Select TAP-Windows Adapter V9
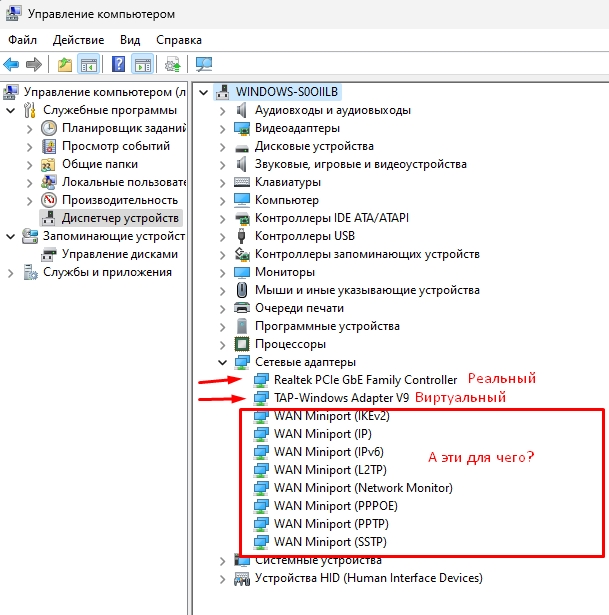Image resolution: width=609 pixels, height=615 pixels. (341, 398)
